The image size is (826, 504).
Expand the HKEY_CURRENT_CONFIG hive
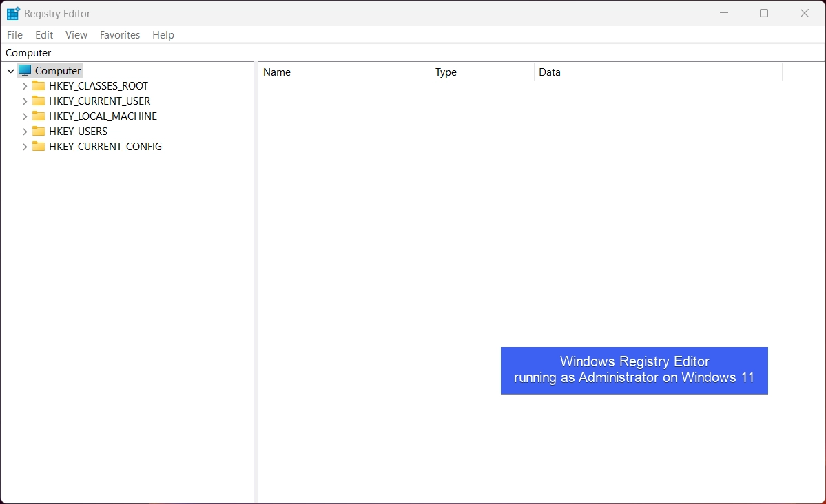click(25, 147)
